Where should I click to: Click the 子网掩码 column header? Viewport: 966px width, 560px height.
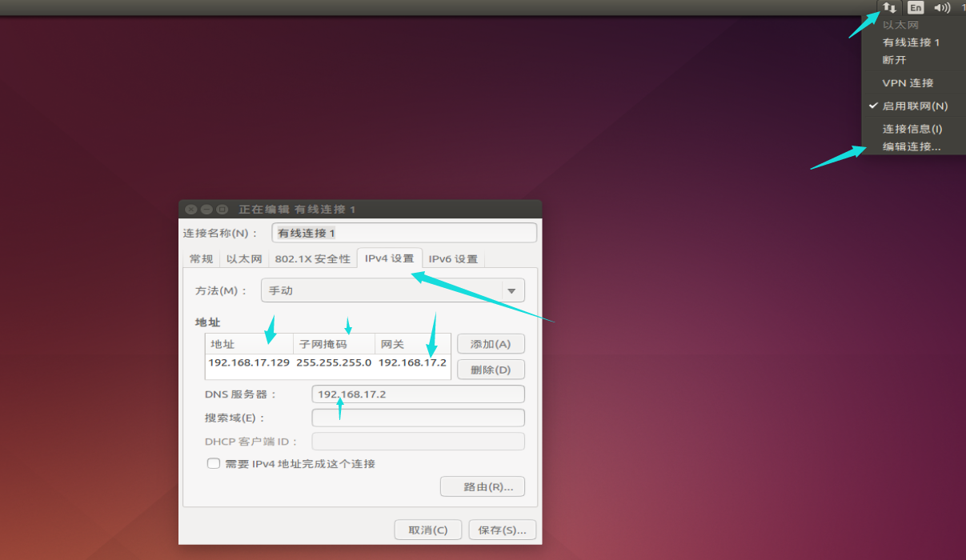tap(334, 344)
